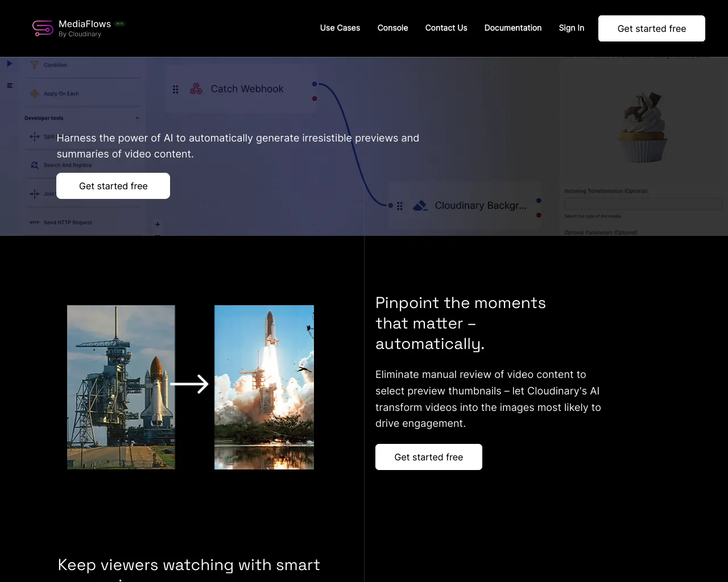Collapse the Developer tools section
728x582 pixels.
pyautogui.click(x=137, y=118)
